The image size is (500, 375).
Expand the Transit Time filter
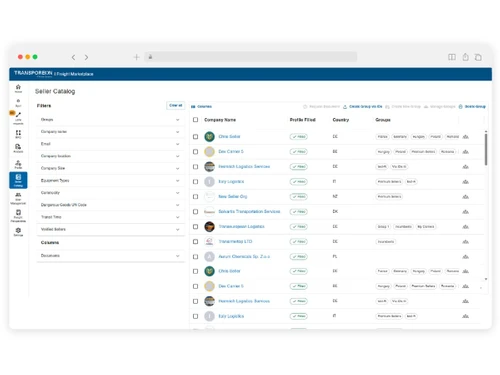[110, 217]
